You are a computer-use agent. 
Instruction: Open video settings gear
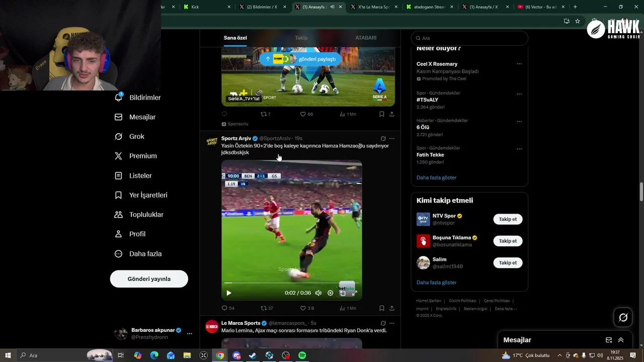click(x=330, y=293)
